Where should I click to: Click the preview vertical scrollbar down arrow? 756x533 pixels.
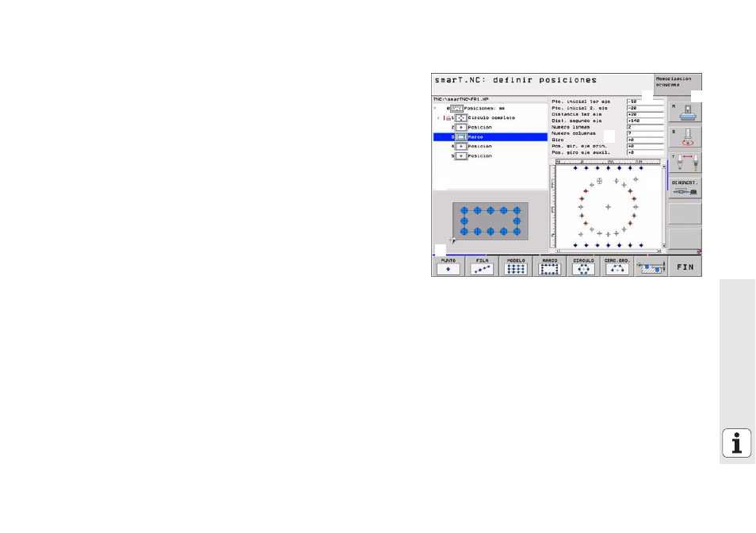tap(664, 246)
